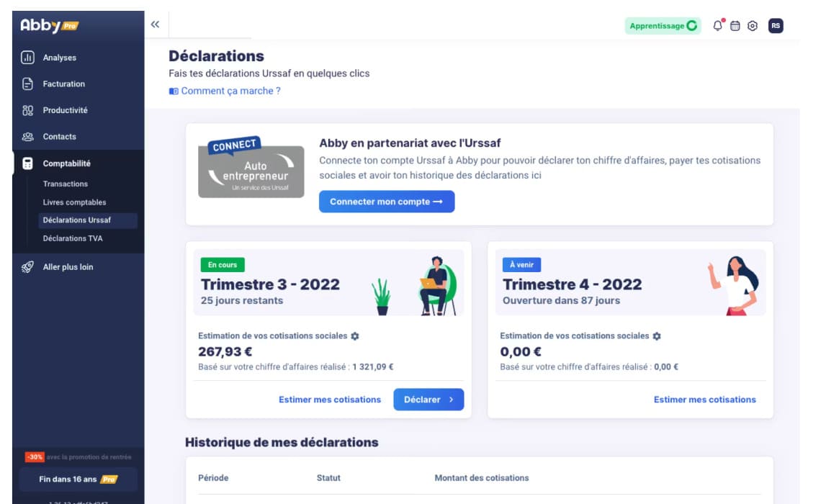
Task: Click the Contacts people icon
Action: [28, 137]
